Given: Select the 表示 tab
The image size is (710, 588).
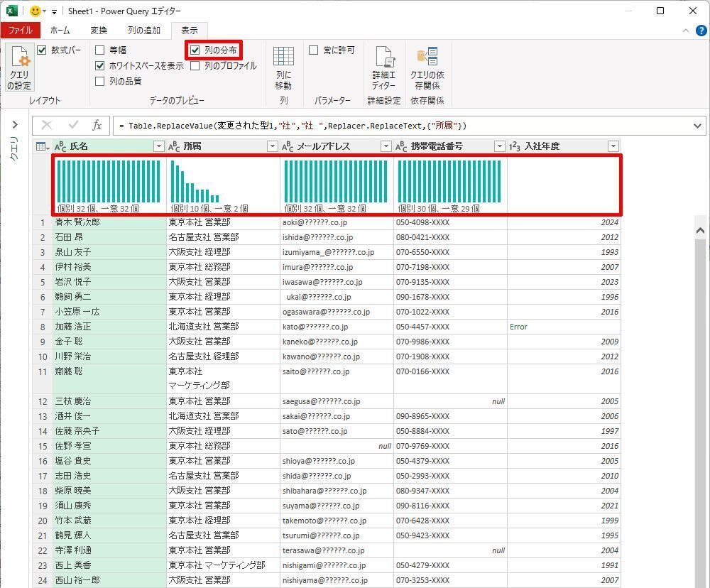Looking at the screenshot, I should [190, 31].
